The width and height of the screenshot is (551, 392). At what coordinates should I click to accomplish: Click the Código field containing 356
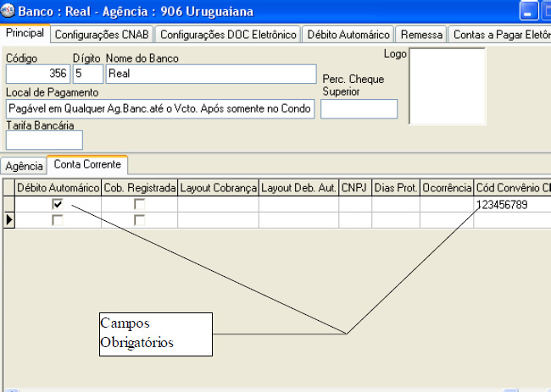click(38, 74)
